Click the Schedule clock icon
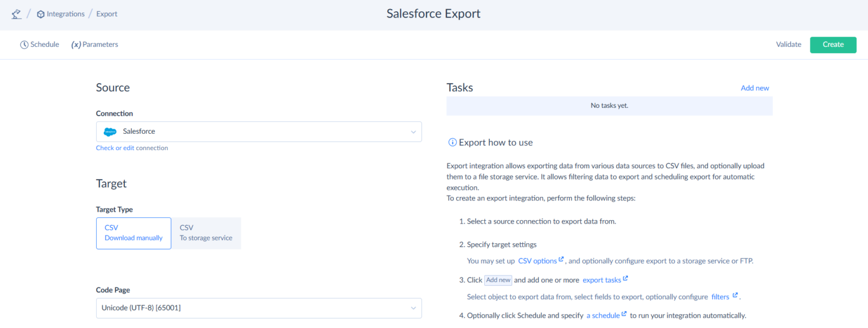 (x=24, y=45)
